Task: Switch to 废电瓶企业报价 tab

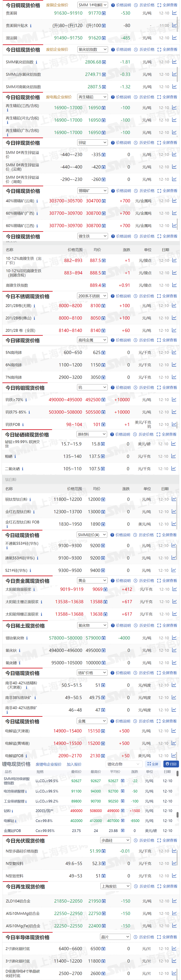Action: click(x=59, y=97)
